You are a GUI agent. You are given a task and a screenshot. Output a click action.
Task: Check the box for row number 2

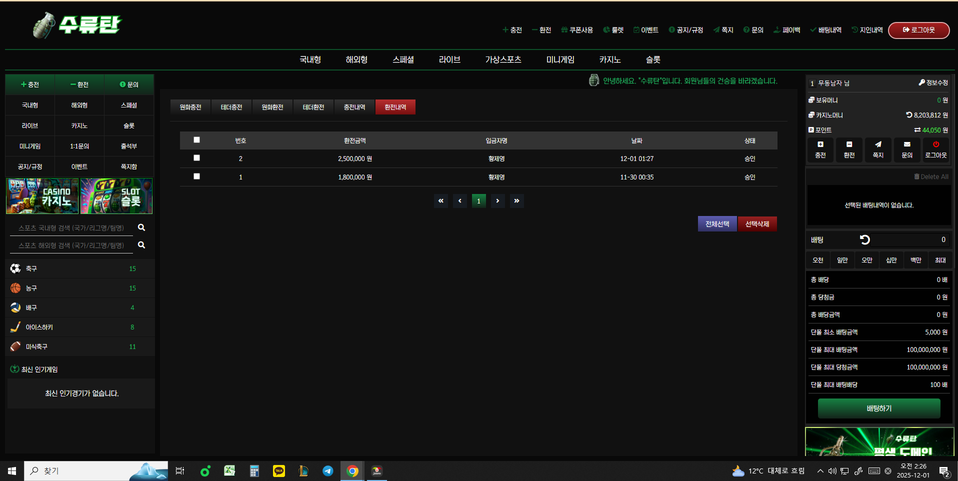pos(196,158)
